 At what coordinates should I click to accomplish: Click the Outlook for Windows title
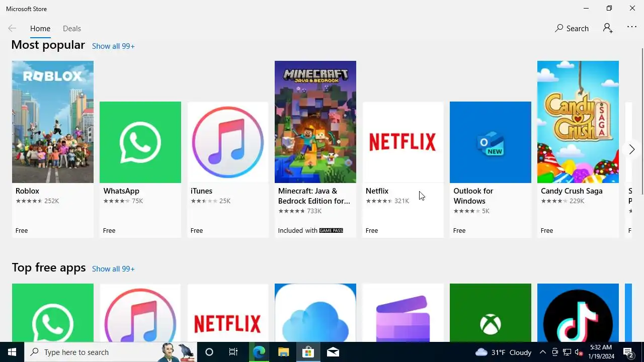[x=473, y=196]
